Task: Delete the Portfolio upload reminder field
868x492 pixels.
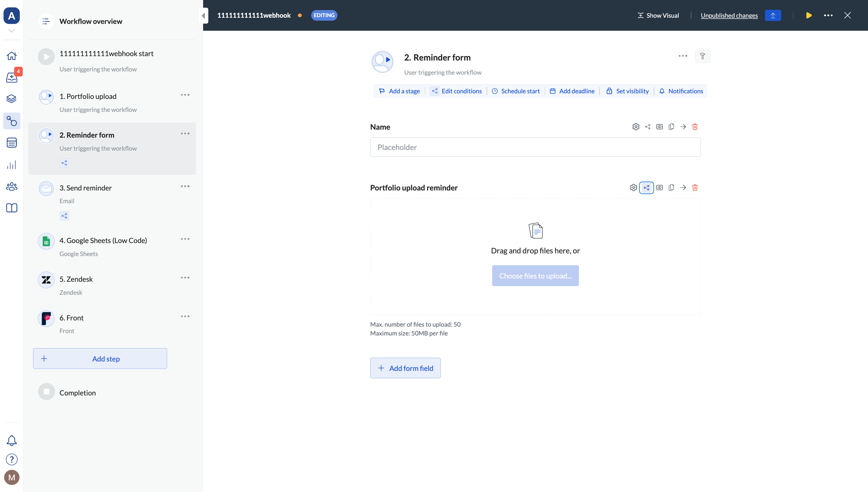Action: tap(695, 188)
